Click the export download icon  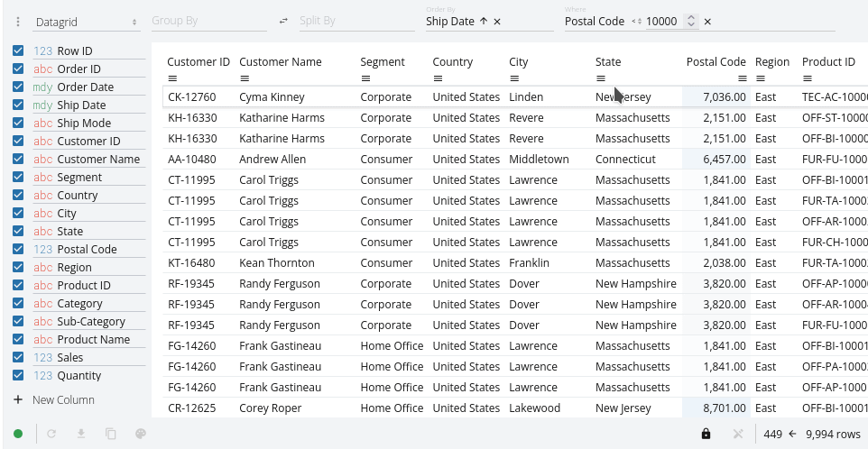[81, 434]
